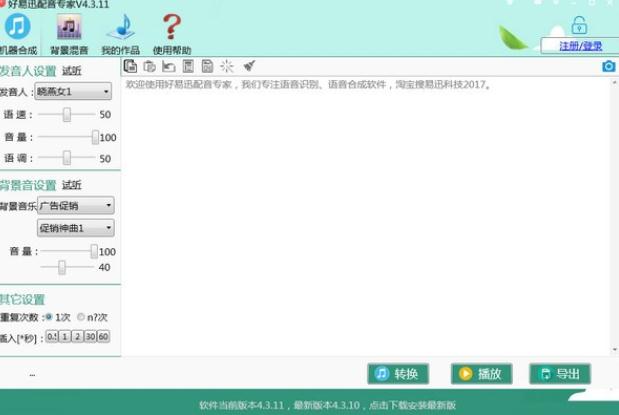Click the camera screenshot icon
619x415 pixels.
609,66
